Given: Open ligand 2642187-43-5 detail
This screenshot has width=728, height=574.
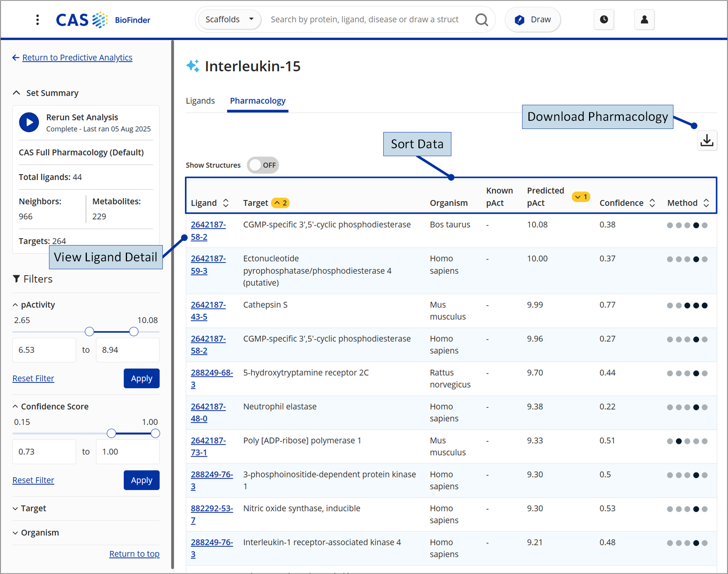Looking at the screenshot, I should click(x=208, y=311).
